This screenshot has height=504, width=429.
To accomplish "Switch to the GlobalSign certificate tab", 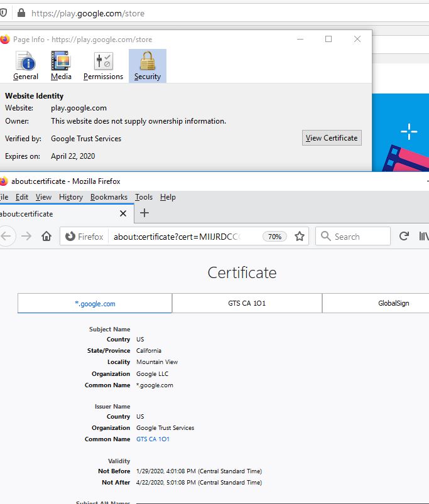I will pos(393,303).
